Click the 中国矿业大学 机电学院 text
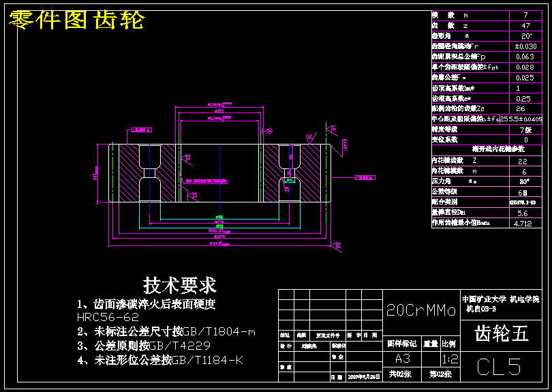Viewport: 552px width, 392px height. [501, 299]
